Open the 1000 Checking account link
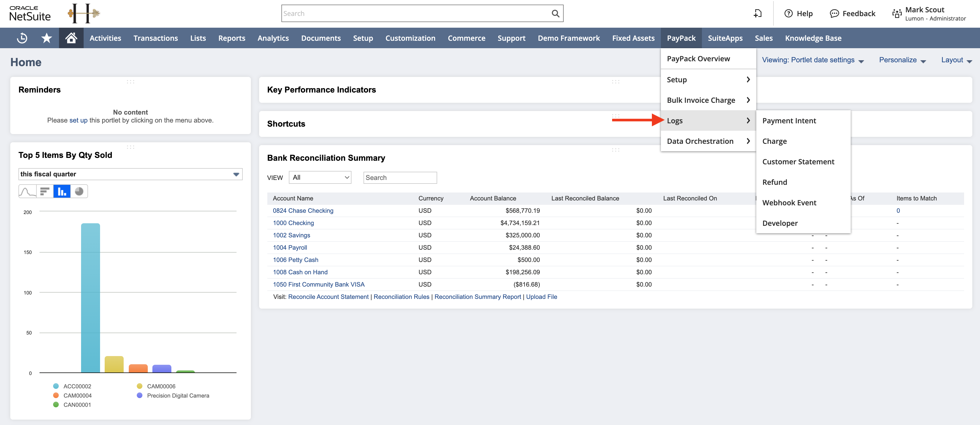This screenshot has height=425, width=980. coord(293,223)
